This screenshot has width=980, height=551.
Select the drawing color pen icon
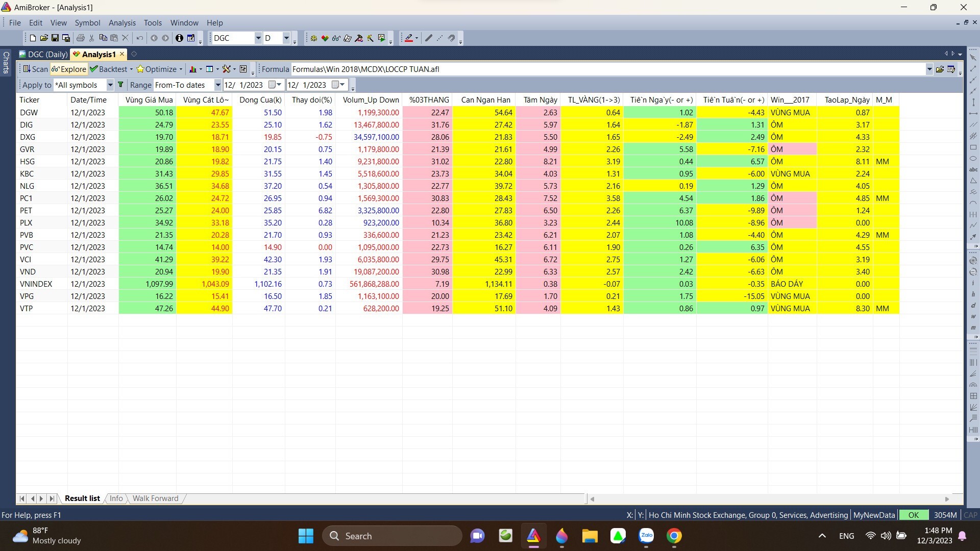click(x=409, y=38)
